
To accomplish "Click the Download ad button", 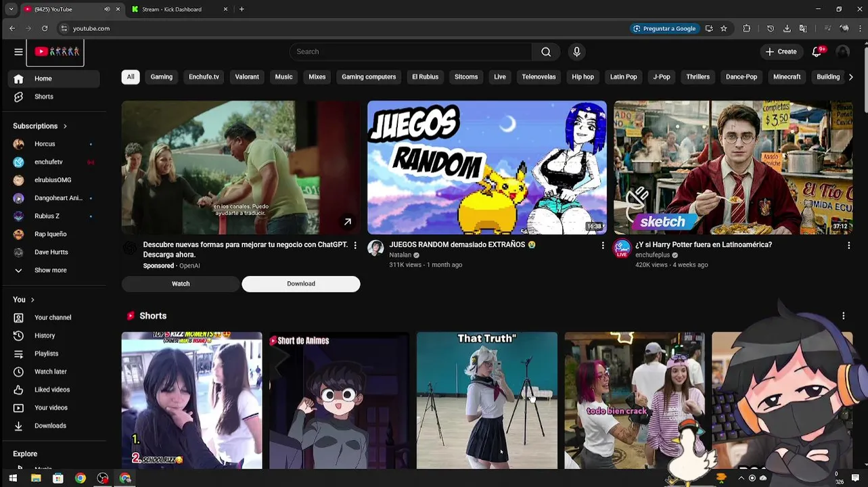I will [x=301, y=284].
